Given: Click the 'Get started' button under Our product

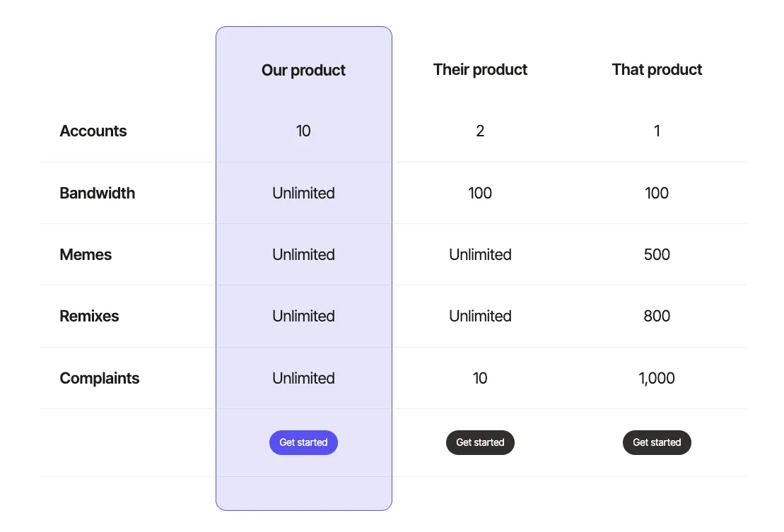Looking at the screenshot, I should tap(303, 442).
